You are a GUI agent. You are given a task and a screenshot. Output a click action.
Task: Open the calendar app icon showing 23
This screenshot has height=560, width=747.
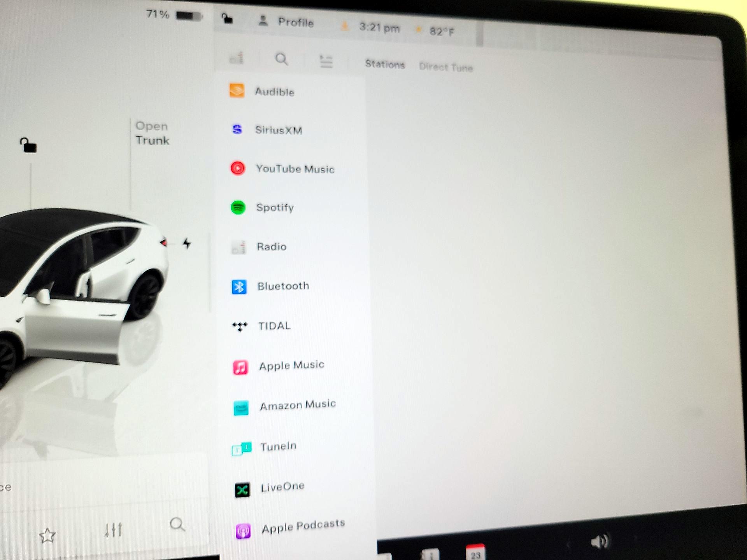tap(475, 552)
